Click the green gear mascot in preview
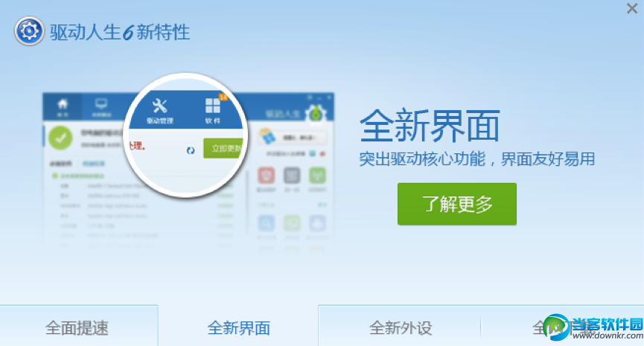Viewport: 644px width, 346px height. coord(316,114)
